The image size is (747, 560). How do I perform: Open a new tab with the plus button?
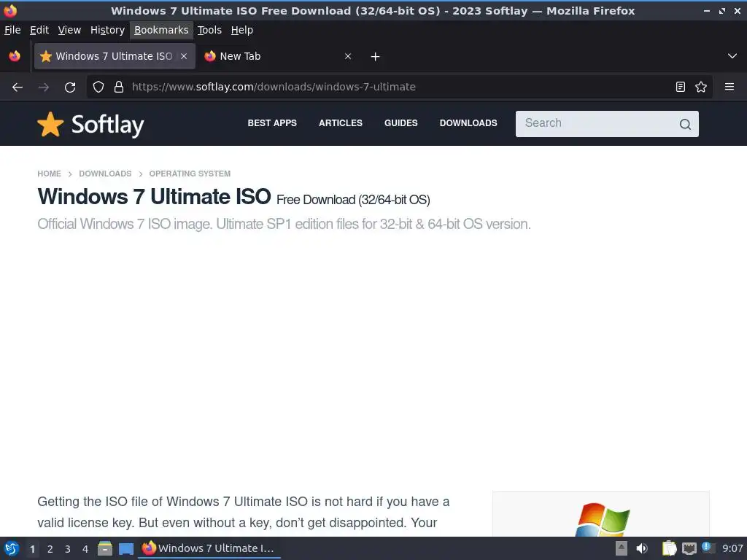click(x=376, y=57)
